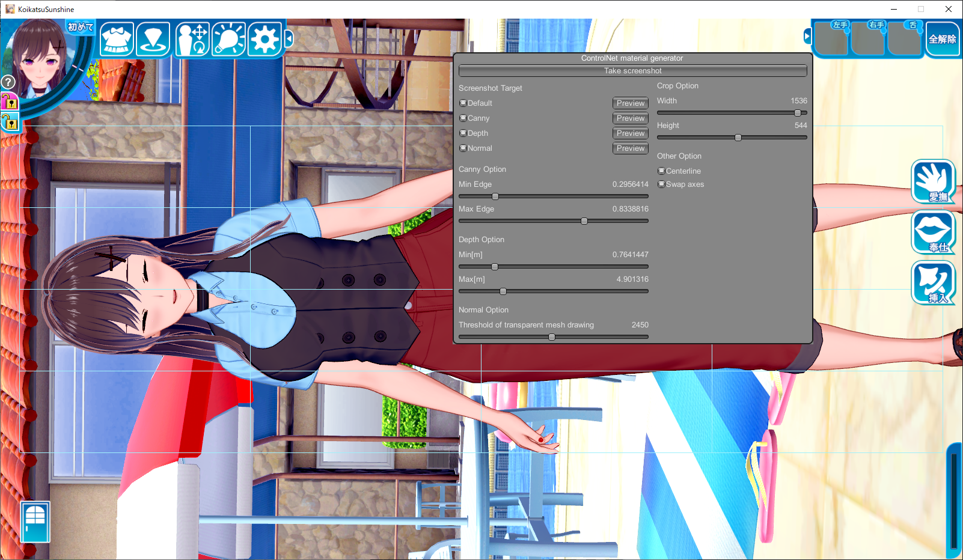Click the Depth Min[m] slider handle
Image resolution: width=963 pixels, height=560 pixels.
(495, 267)
